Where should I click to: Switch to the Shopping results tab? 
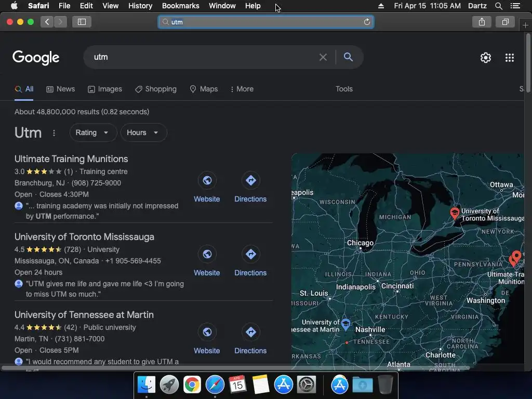[156, 89]
